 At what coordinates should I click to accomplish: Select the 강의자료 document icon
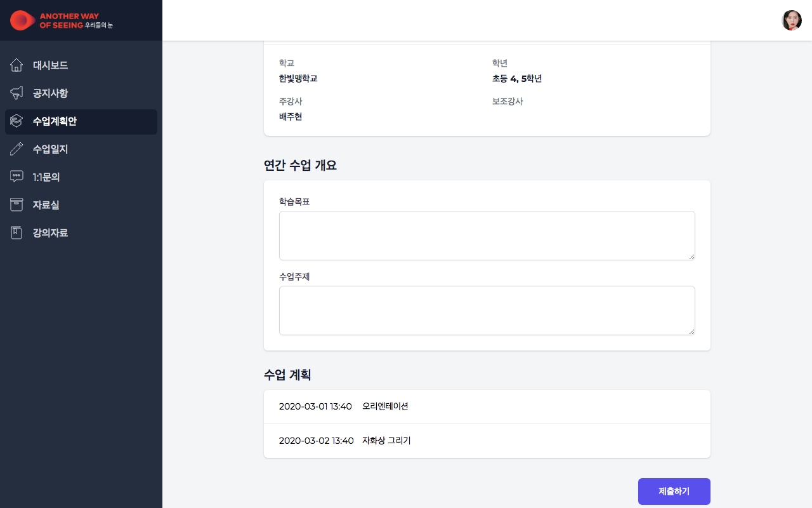click(16, 232)
